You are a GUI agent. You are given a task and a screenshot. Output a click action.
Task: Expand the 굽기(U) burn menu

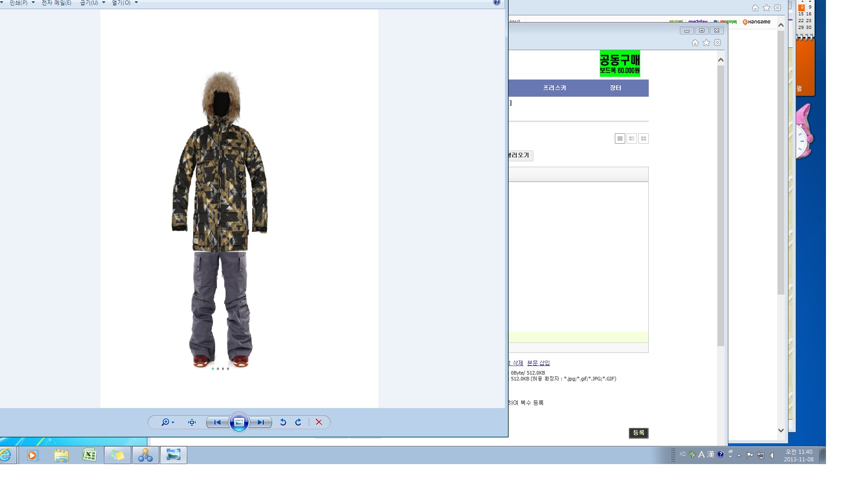[92, 3]
